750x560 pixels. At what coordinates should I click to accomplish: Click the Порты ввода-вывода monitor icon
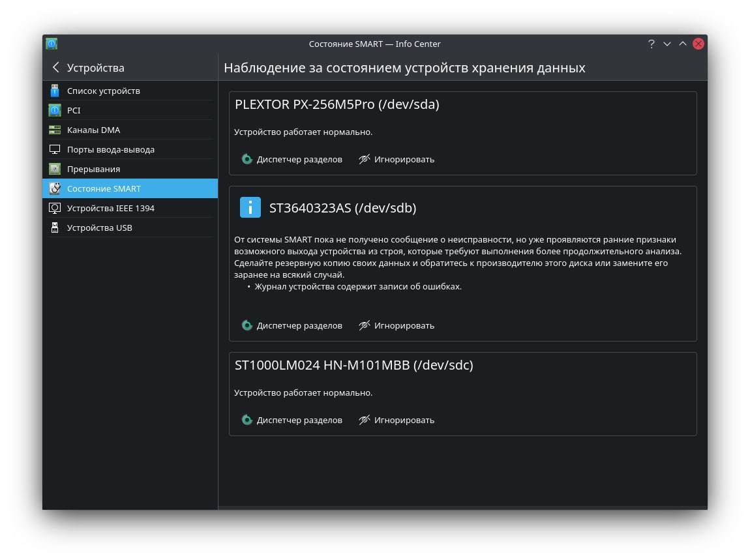(55, 149)
